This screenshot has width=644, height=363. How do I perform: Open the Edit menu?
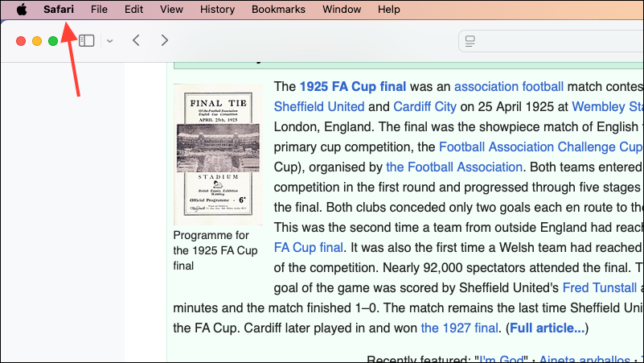tap(134, 9)
